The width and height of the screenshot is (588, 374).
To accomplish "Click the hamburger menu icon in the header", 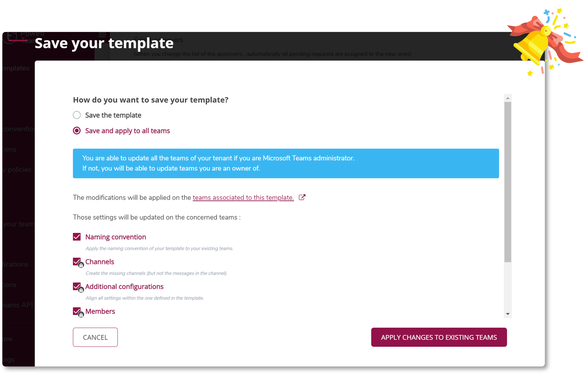I will click(x=102, y=35).
